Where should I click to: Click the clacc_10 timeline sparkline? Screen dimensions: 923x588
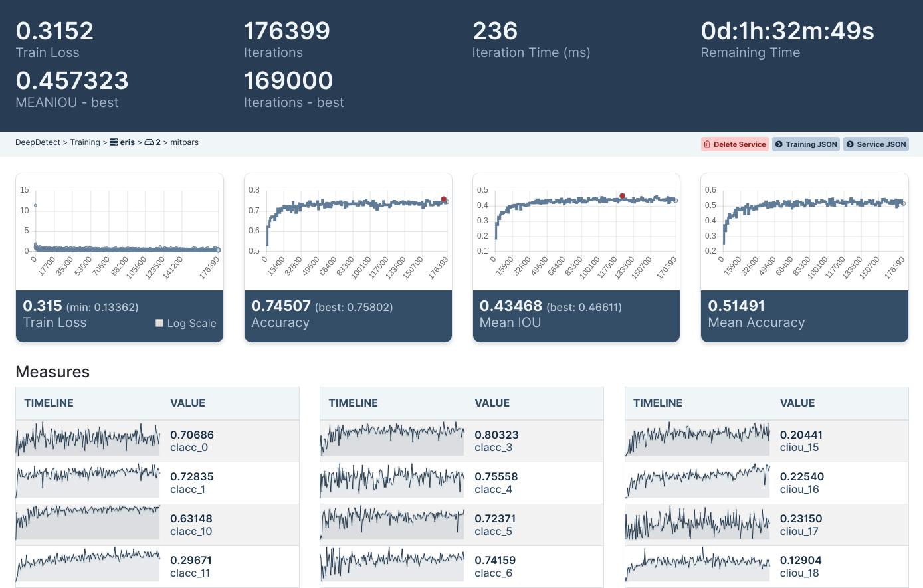pos(88,522)
